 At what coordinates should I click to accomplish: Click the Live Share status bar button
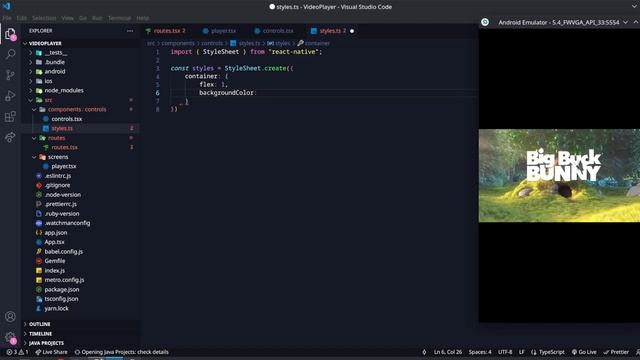[51, 352]
